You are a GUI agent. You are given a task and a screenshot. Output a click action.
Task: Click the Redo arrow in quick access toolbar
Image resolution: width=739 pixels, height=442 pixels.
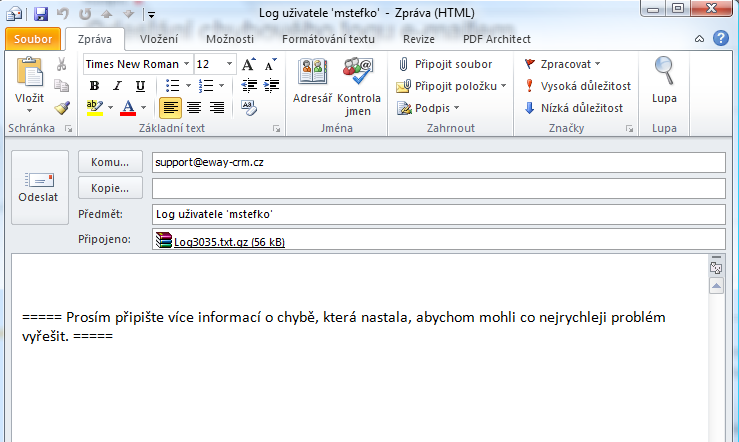85,14
